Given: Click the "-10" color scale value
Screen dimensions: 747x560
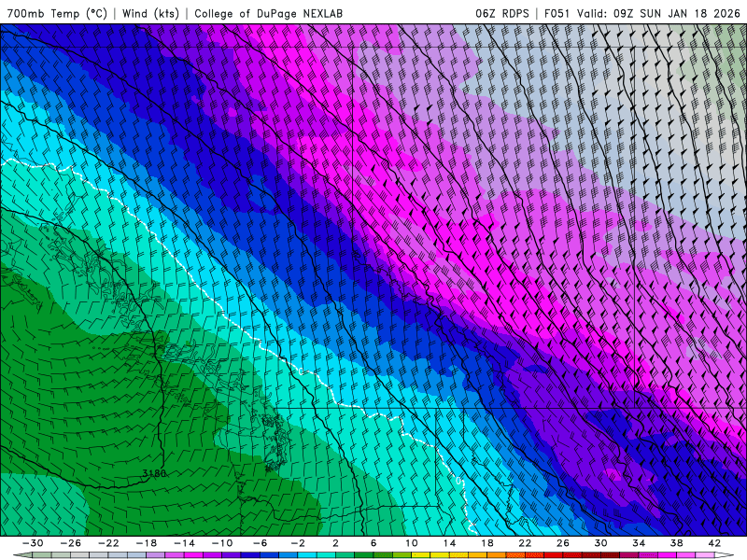Looking at the screenshot, I should (x=222, y=543).
